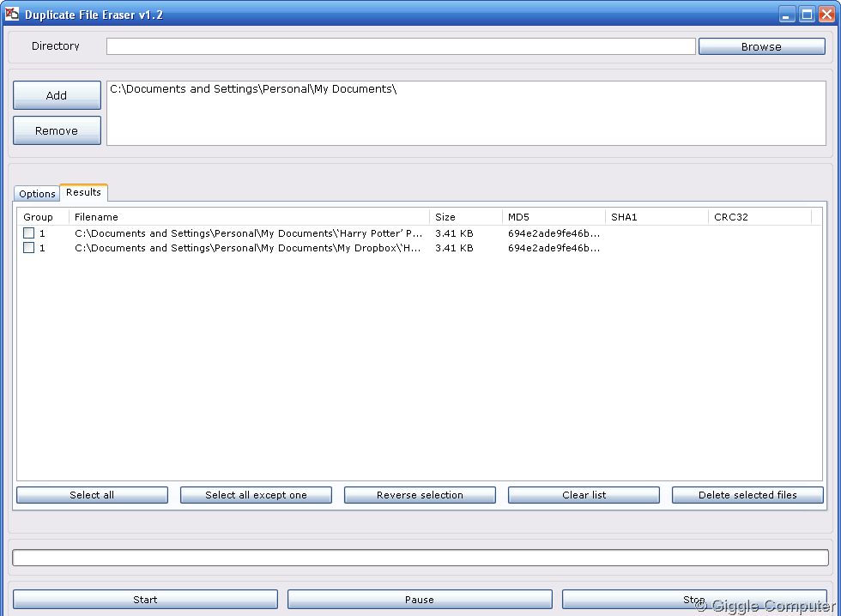Click the second row's 3.41 KB size
This screenshot has width=841, height=616.
(454, 248)
